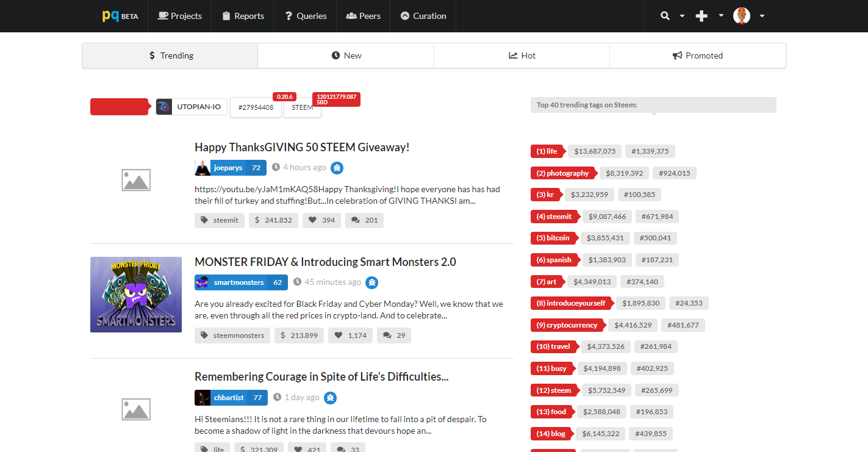Select the (8) introduceyourself trending tag
868x452 pixels.
click(x=572, y=303)
